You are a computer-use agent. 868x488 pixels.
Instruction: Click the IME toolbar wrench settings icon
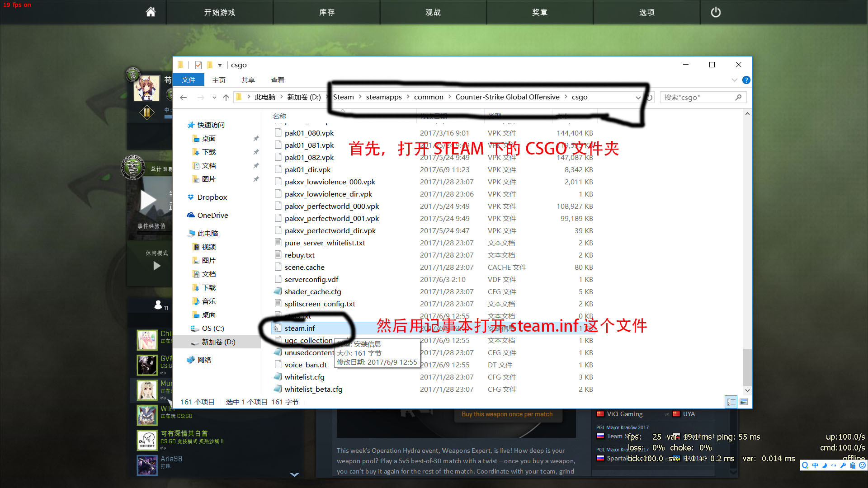coord(843,465)
